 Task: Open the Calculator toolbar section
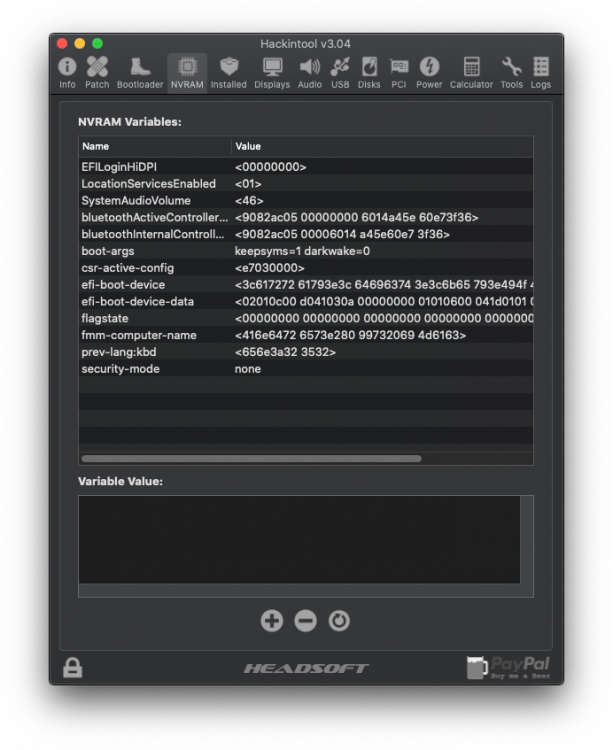point(471,73)
